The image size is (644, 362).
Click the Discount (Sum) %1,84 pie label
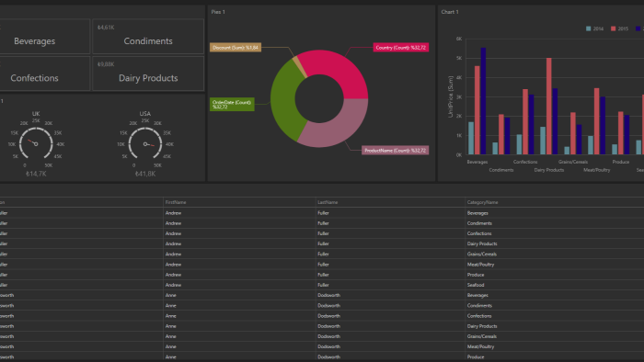click(x=236, y=48)
